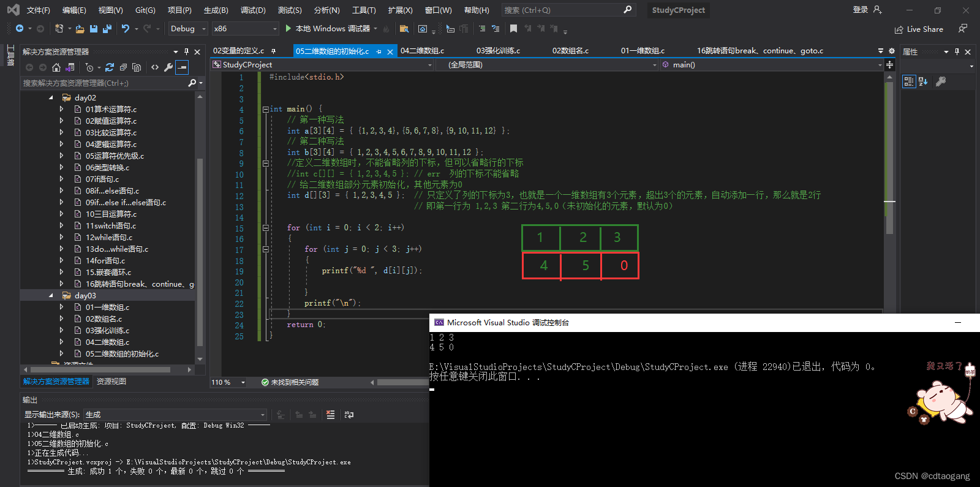
Task: Click the property pages wrench in 属性 panel
Action: 941,81
